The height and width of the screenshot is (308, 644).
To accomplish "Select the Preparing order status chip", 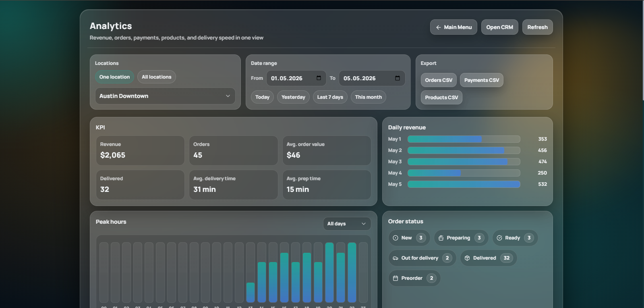I will click(461, 238).
